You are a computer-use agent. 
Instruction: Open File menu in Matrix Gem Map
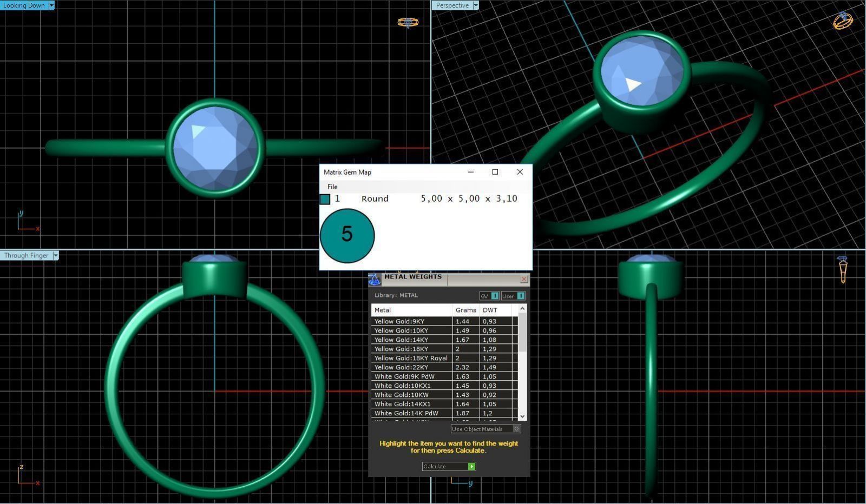pos(332,187)
